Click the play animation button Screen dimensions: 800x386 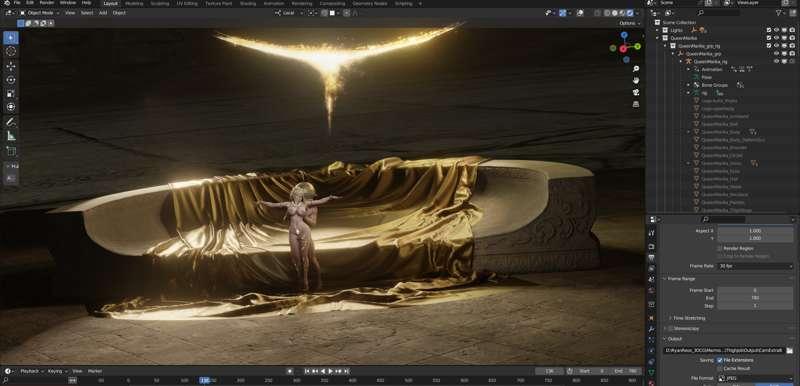330,371
